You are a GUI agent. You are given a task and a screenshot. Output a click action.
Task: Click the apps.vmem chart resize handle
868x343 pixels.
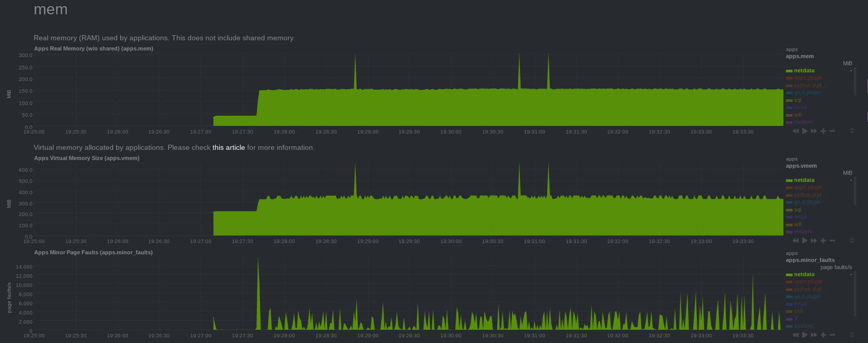(852, 241)
